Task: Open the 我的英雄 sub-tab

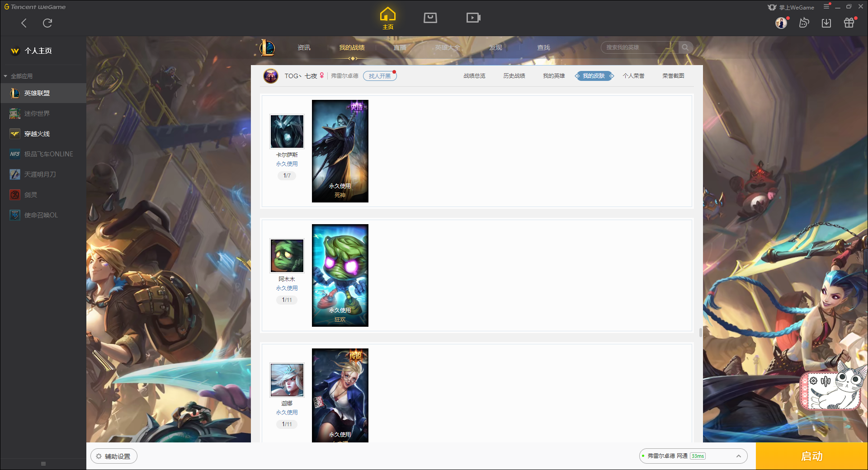Action: (x=554, y=76)
